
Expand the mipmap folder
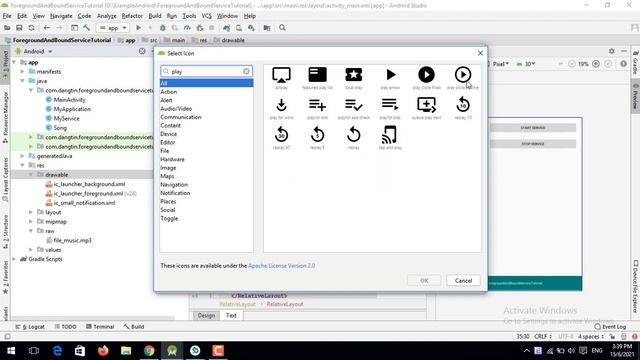click(31, 222)
